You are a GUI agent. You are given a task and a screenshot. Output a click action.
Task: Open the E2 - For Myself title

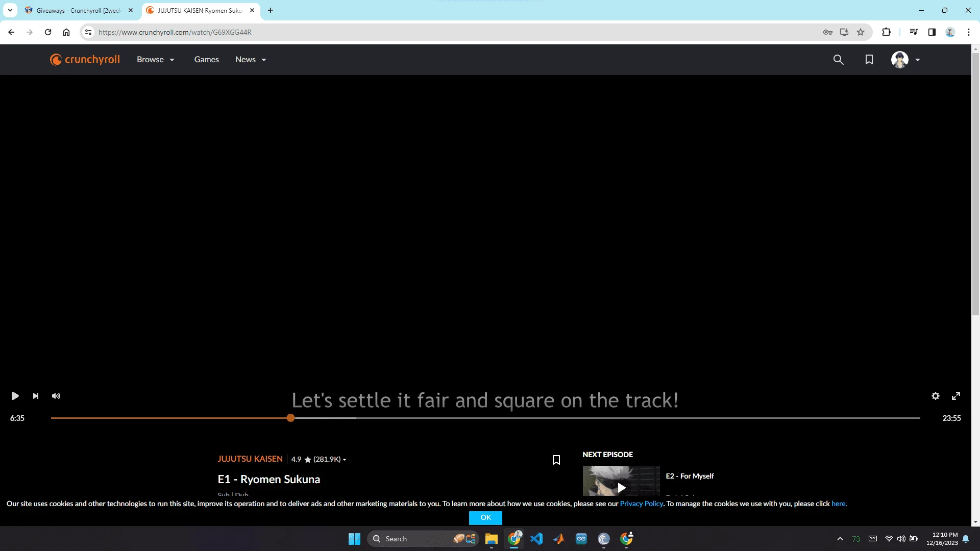[690, 476]
